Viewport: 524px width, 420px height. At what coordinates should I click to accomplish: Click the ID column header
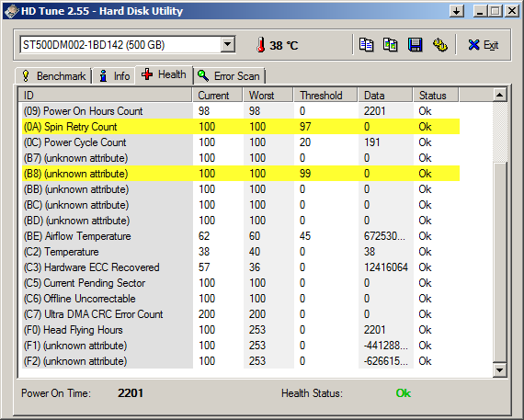point(106,96)
